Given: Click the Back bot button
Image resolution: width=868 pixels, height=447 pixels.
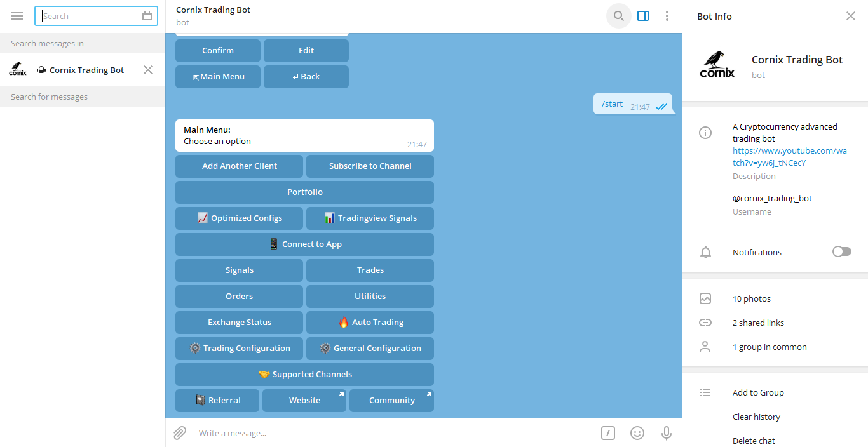Looking at the screenshot, I should 306,76.
